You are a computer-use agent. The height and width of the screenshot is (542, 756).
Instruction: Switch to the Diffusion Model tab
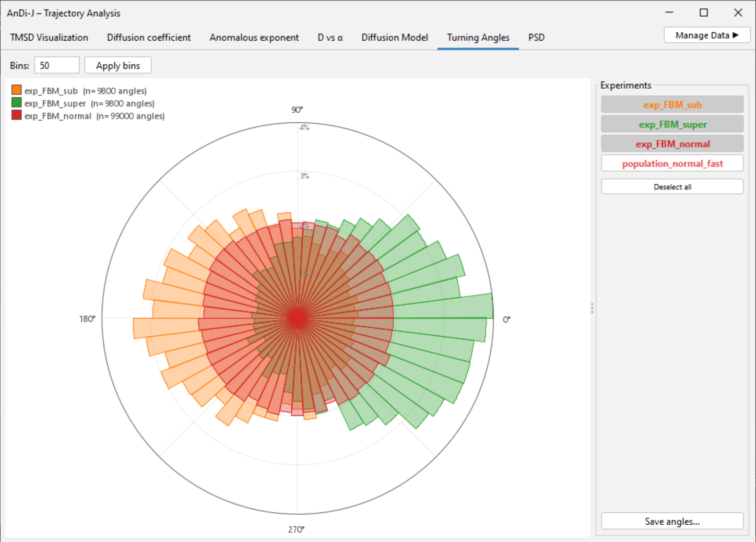coord(395,38)
